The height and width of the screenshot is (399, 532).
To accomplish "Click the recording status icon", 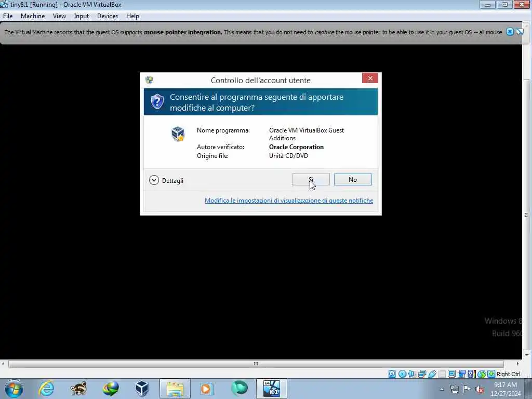I will (462, 374).
